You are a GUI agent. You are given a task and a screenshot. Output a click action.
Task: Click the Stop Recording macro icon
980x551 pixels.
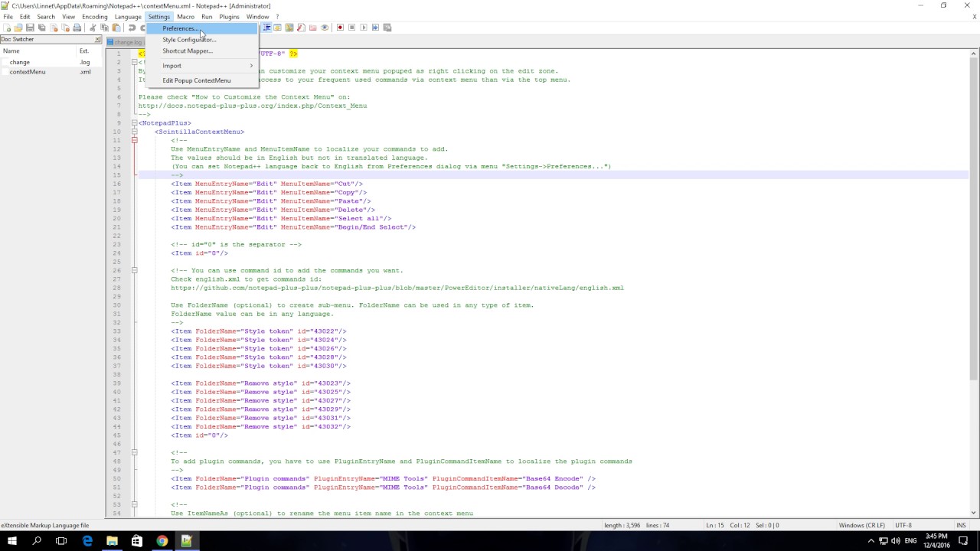pos(352,28)
